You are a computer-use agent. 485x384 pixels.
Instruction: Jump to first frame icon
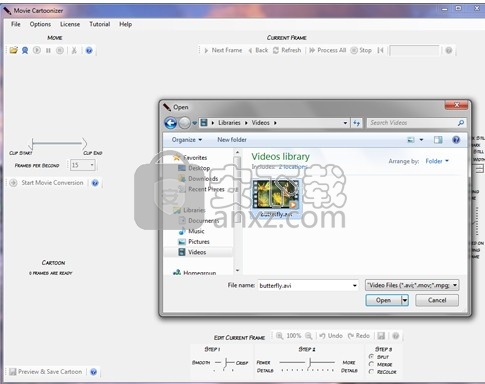point(380,50)
